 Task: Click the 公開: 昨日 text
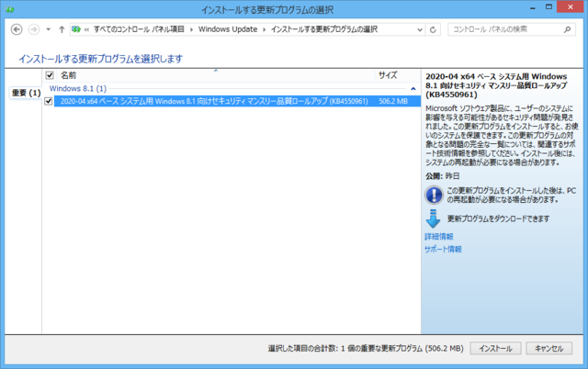point(443,176)
